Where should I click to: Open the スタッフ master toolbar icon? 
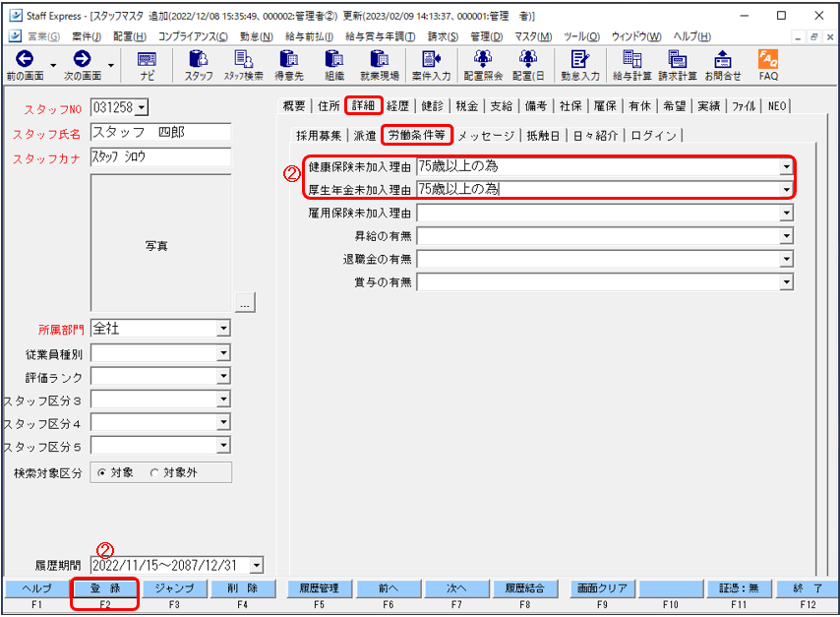pyautogui.click(x=199, y=65)
